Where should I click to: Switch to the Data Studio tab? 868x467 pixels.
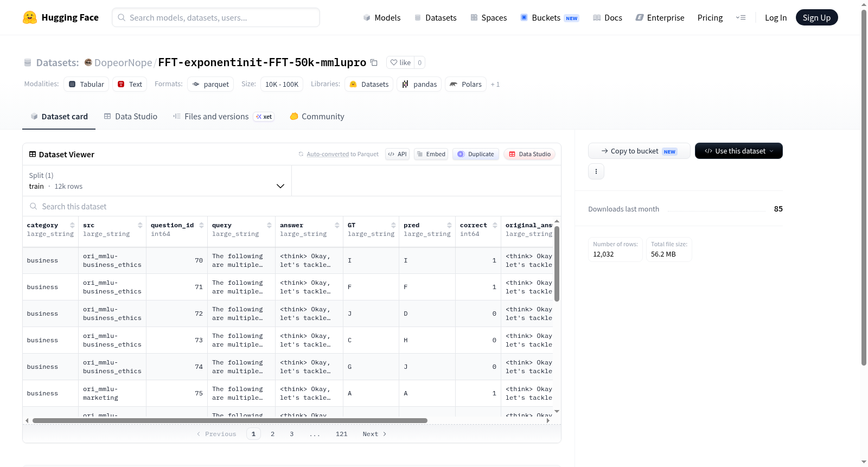click(131, 116)
